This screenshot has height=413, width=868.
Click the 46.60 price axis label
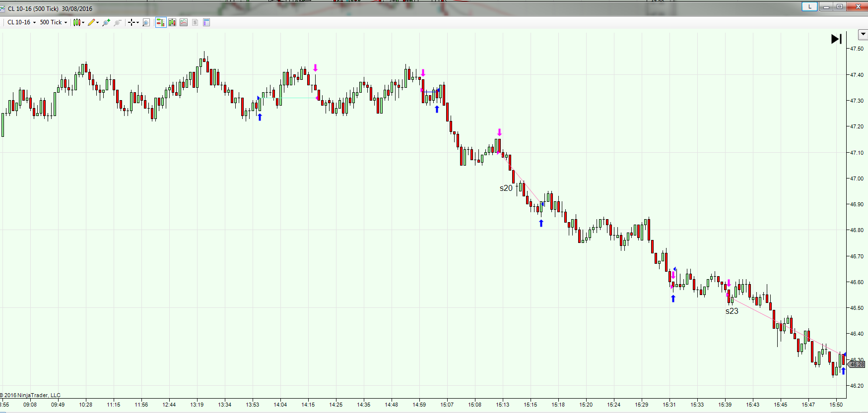click(857, 282)
